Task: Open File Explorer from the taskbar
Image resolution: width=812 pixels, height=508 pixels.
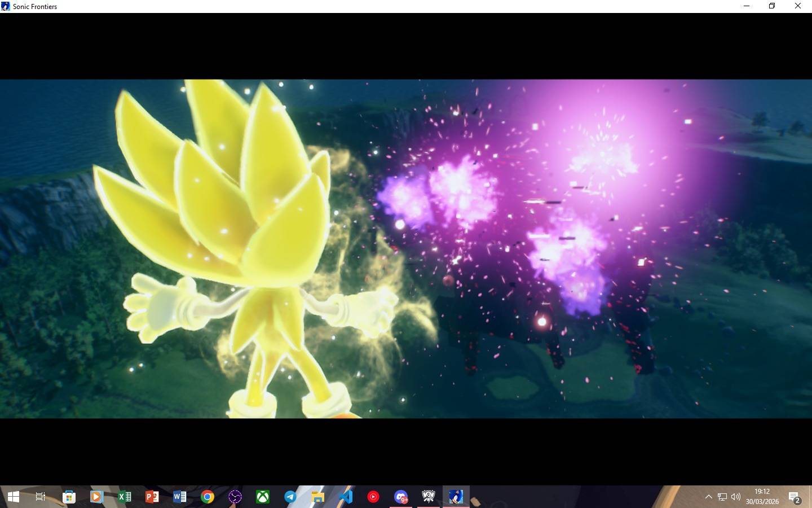Action: click(318, 497)
